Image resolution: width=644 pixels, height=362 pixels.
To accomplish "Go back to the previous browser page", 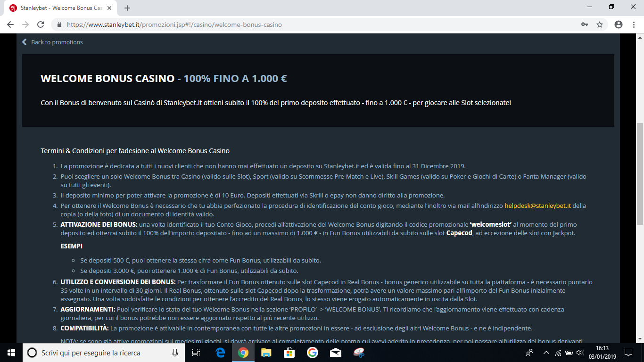I will (10, 25).
